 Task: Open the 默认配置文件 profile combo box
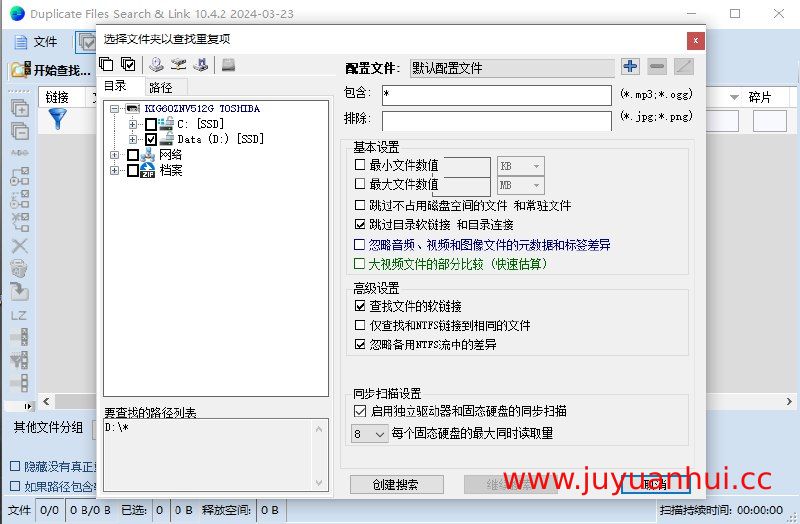[512, 68]
